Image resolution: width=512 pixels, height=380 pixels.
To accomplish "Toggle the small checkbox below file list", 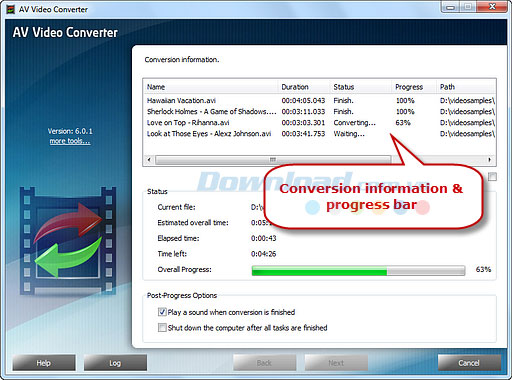I will [x=492, y=177].
